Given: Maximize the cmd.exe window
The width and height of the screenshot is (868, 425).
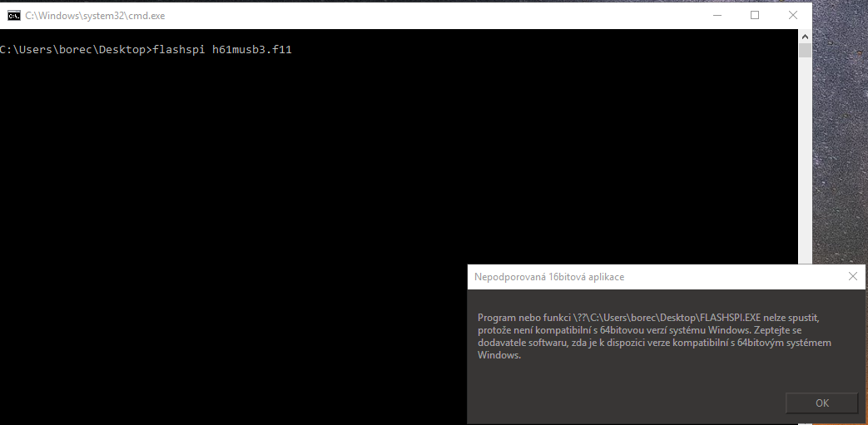Looking at the screenshot, I should tap(755, 16).
